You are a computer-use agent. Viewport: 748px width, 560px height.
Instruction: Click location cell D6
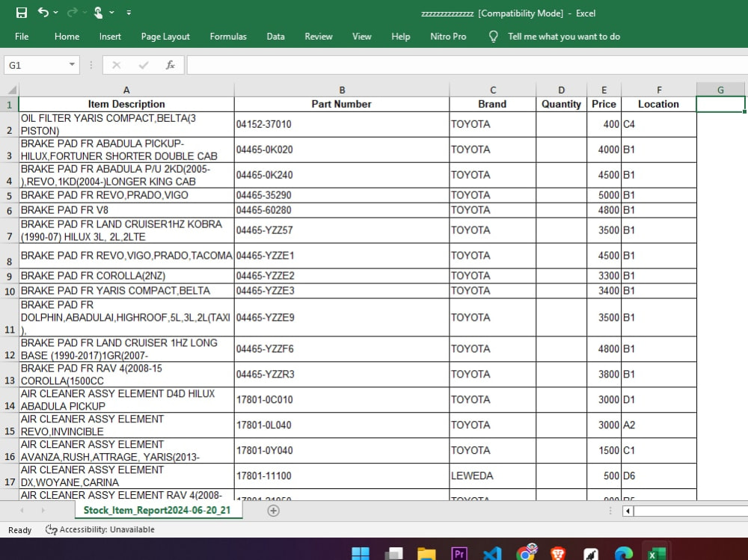659,476
